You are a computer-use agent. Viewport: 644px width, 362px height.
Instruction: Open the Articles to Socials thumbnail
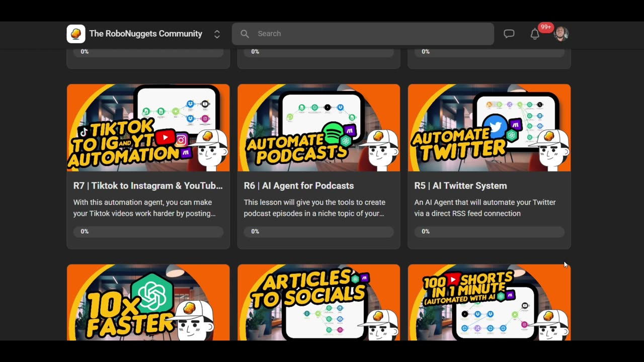tap(319, 302)
